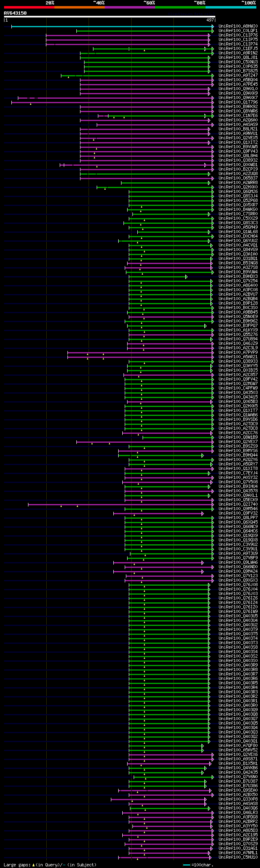Click hit label UniRef100_Q403U5

coord(238,616)
